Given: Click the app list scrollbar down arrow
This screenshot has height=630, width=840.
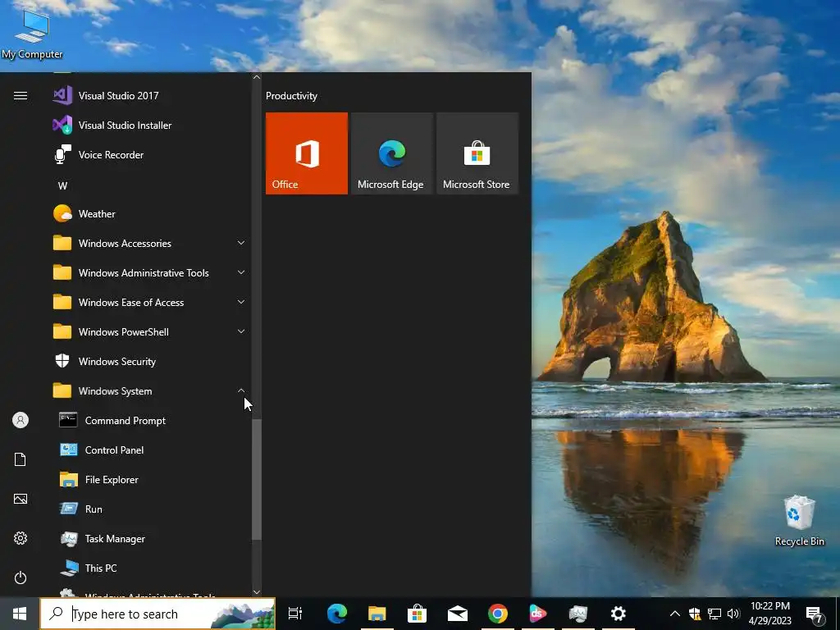Looking at the screenshot, I should tap(257, 592).
